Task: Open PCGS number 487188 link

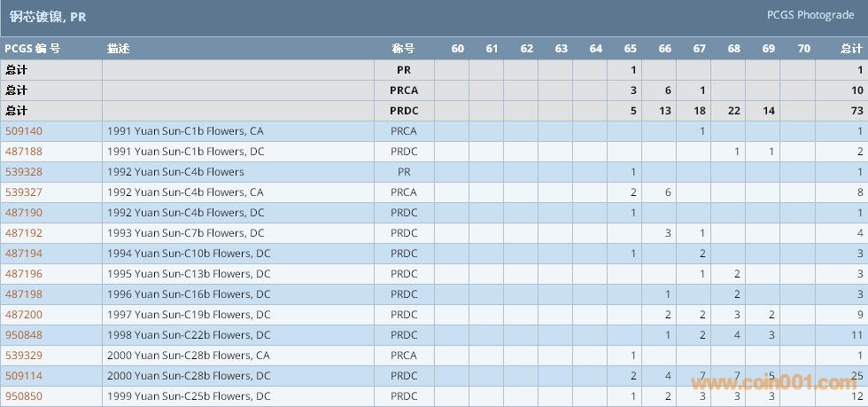Action: point(23,152)
